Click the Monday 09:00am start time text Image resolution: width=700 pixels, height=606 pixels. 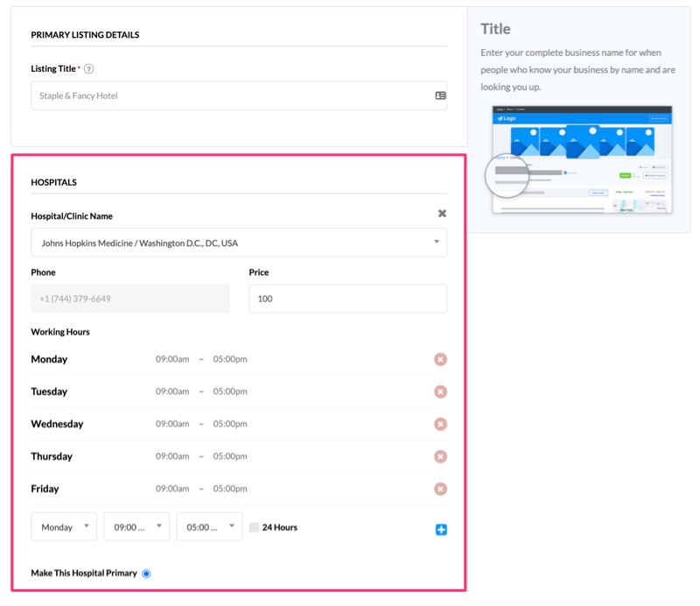tap(172, 359)
